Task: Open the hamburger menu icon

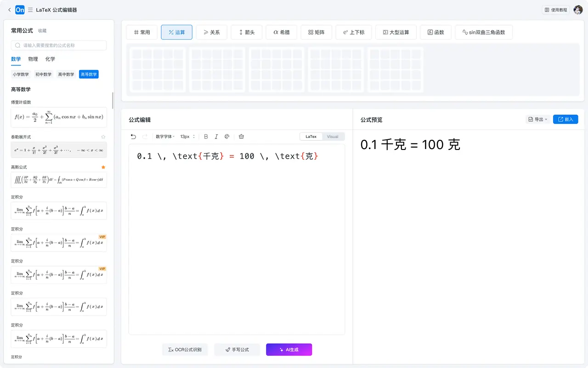Action: [x=30, y=10]
